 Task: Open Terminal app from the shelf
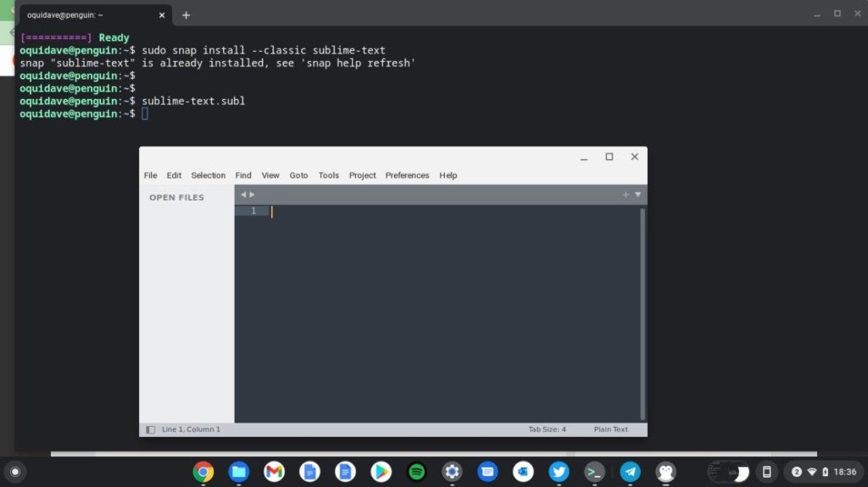[594, 472]
